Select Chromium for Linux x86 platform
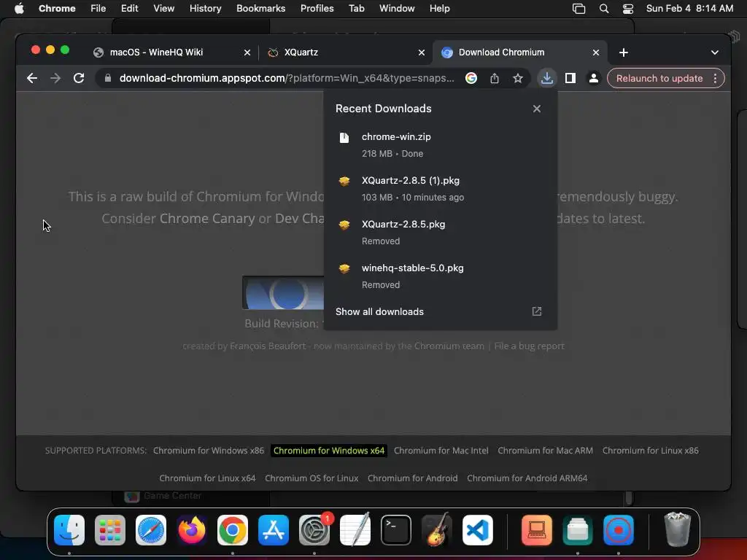The height and width of the screenshot is (560, 747). (650, 451)
